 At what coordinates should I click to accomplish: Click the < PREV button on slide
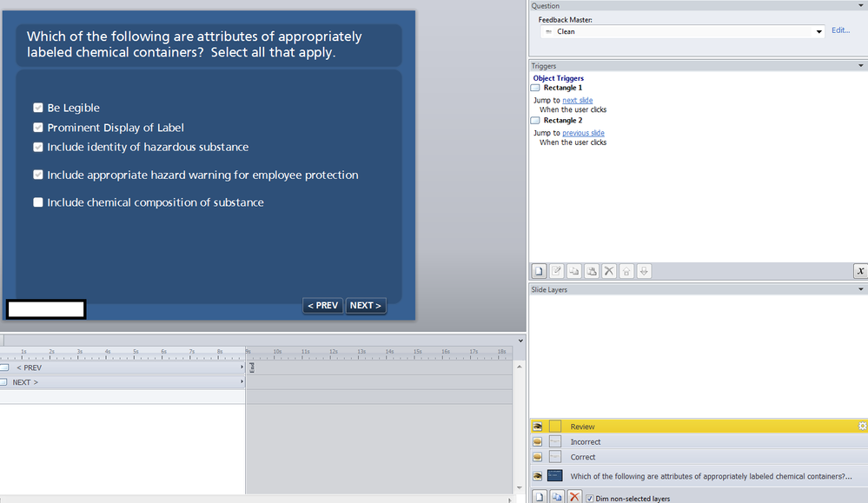[322, 306]
